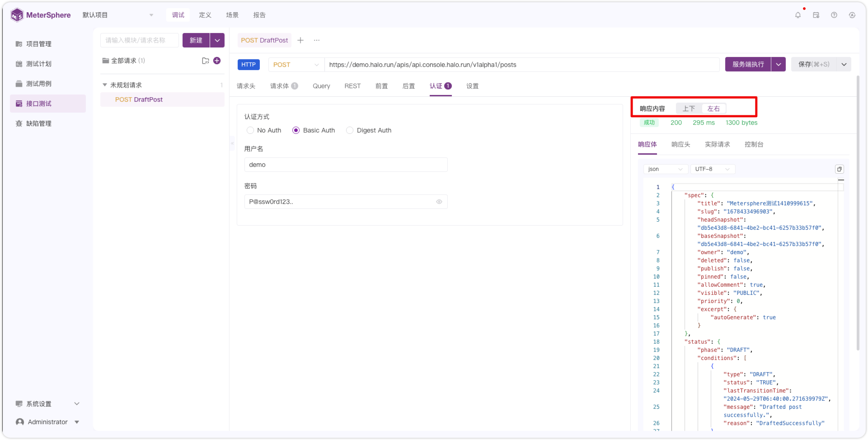Click the 新建 button

196,40
